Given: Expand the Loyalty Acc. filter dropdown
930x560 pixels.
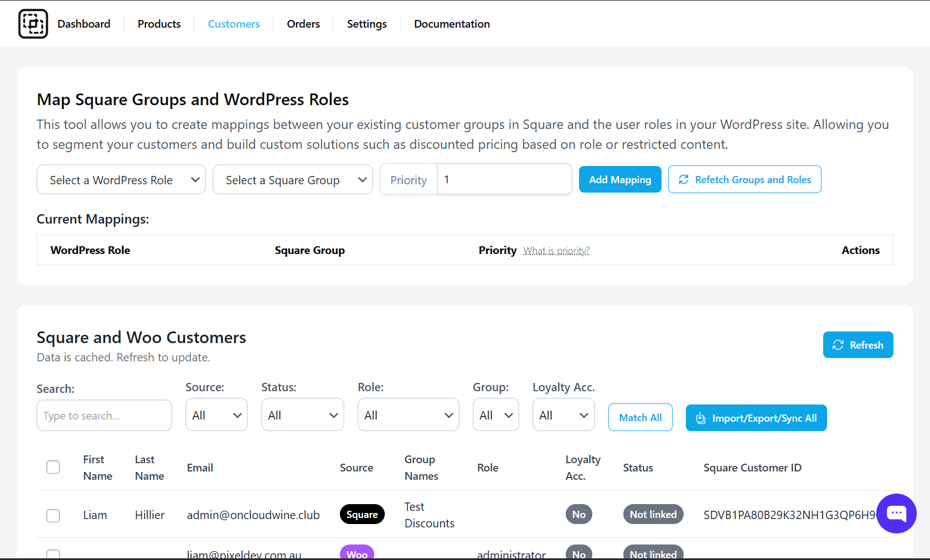Looking at the screenshot, I should [564, 415].
